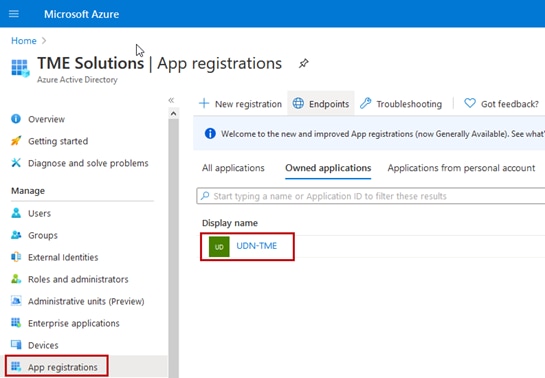The height and width of the screenshot is (378, 545).
Task: Click the Troubleshooting wrench icon
Action: pos(365,103)
